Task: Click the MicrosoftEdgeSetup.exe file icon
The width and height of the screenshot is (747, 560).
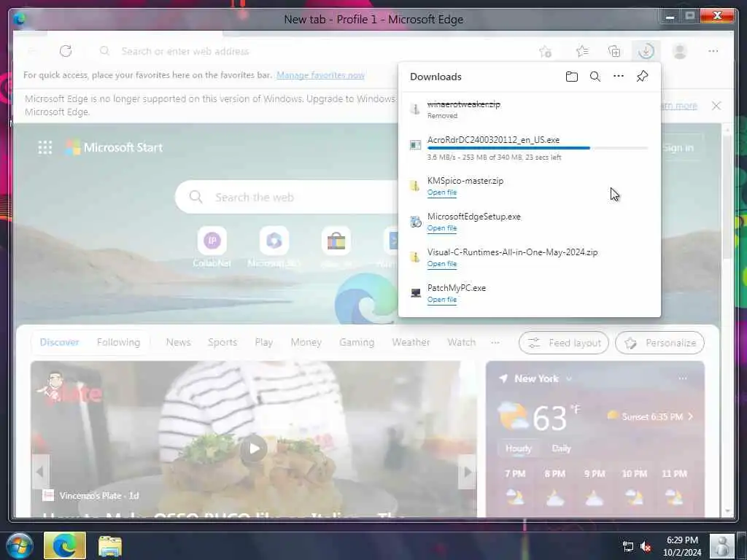Action: [415, 222]
